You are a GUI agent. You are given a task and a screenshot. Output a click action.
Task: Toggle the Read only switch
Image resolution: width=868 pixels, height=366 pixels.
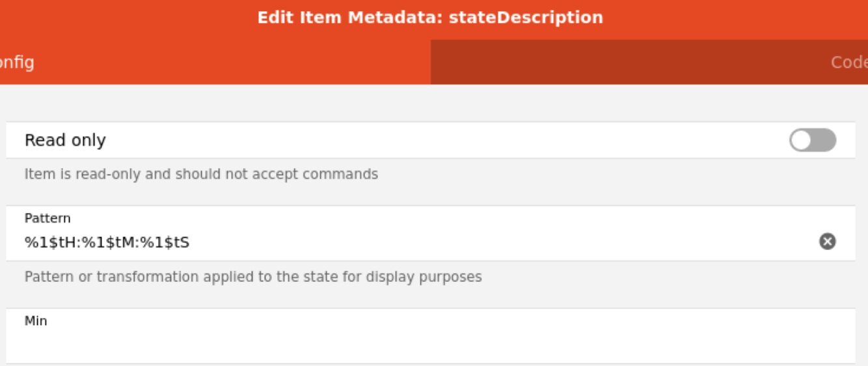tap(813, 140)
